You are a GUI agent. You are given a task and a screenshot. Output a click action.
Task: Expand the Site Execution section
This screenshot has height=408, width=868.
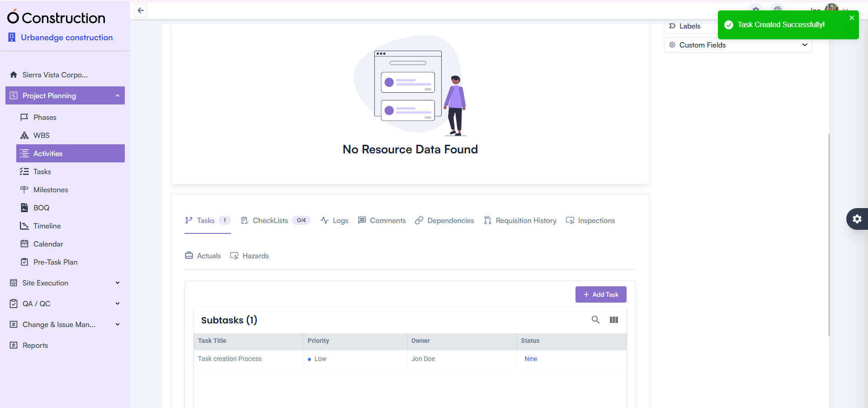pyautogui.click(x=117, y=283)
